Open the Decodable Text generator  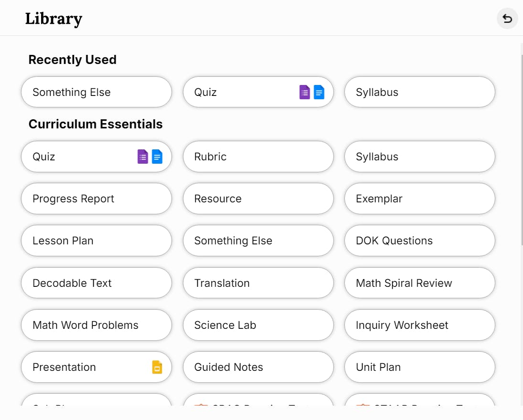point(96,283)
